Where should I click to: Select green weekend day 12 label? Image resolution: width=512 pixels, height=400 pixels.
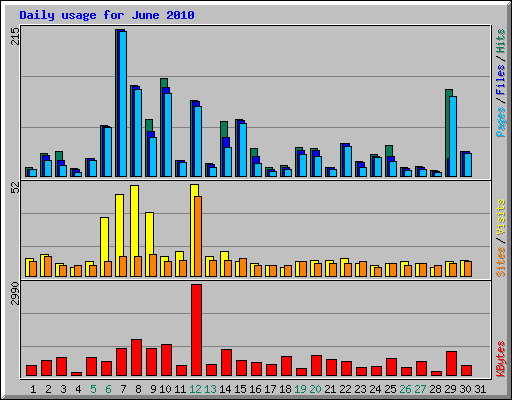195,389
